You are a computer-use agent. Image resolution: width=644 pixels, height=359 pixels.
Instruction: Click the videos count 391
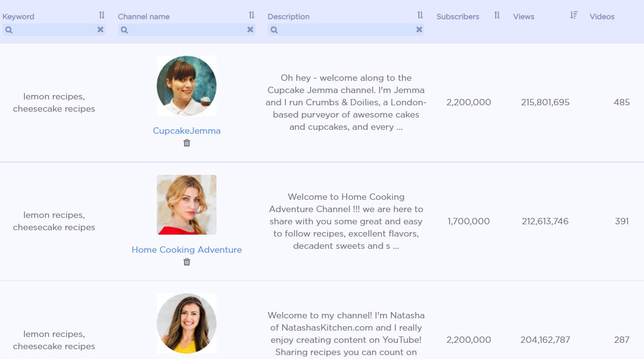pyautogui.click(x=621, y=221)
